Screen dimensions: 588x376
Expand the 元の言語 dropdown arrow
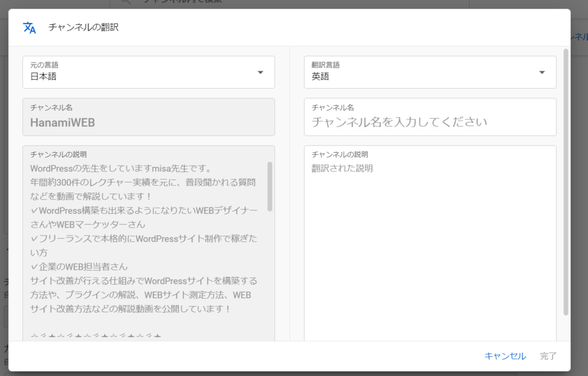(x=260, y=72)
